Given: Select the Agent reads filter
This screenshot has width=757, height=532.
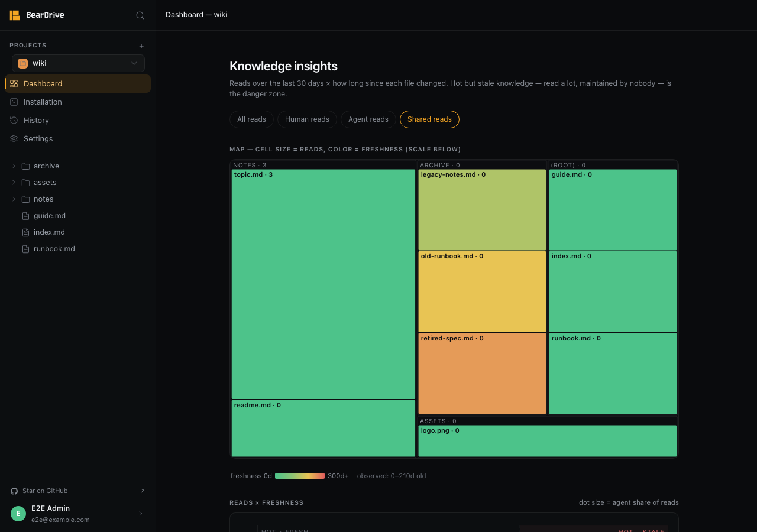Looking at the screenshot, I should (368, 119).
